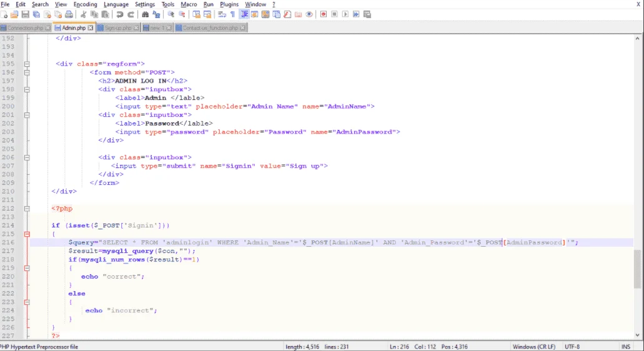This screenshot has height=351, width=644.
Task: Click the Ln : 216 status field
Action: [x=399, y=347]
